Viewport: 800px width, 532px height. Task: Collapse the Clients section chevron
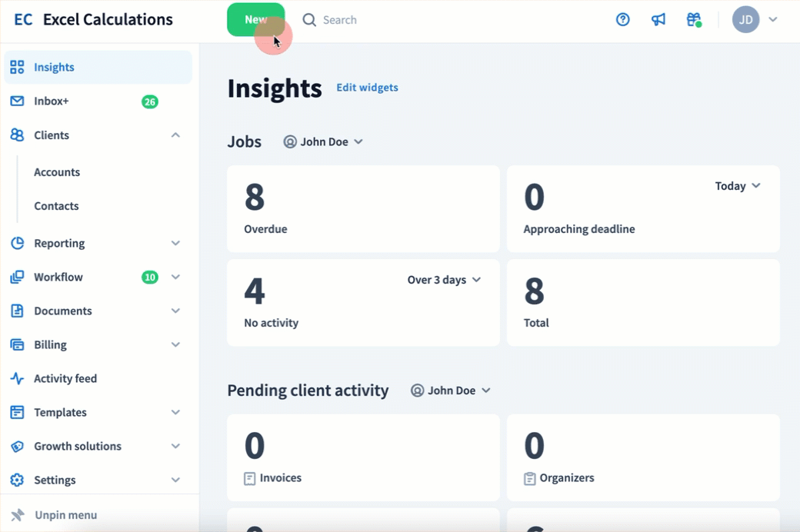click(175, 135)
